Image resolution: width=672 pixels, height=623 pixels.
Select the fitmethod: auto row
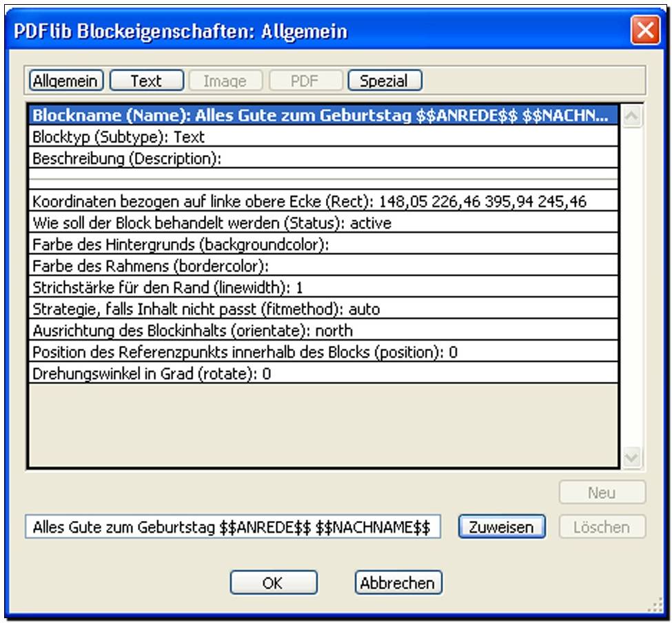[323, 309]
